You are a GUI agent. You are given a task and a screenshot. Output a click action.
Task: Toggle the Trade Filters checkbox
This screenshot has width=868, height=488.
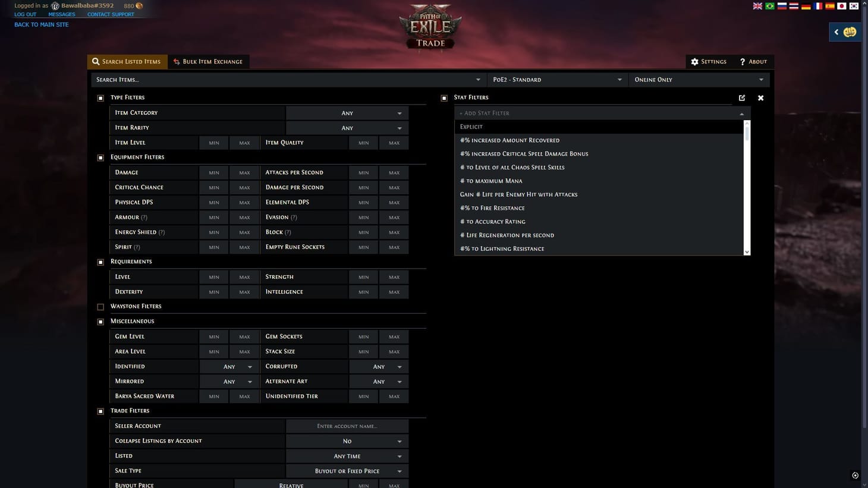pyautogui.click(x=100, y=411)
